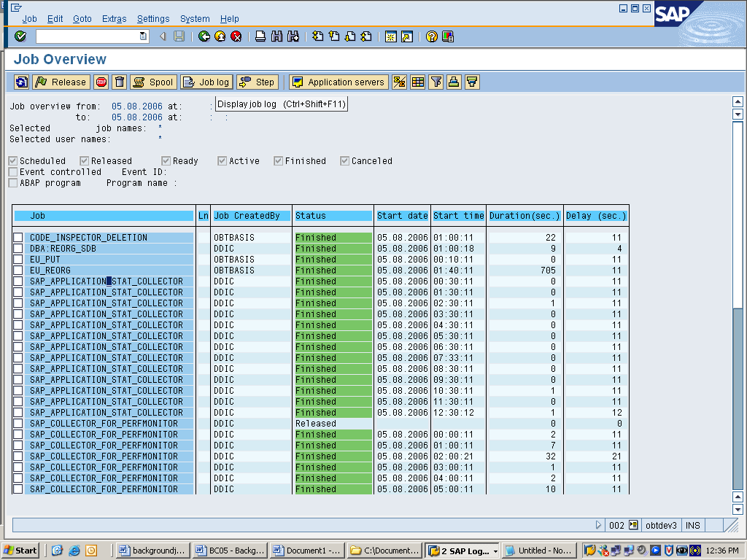Select checkbox for EU_REORG job
This screenshot has height=560, width=747.
tap(18, 270)
